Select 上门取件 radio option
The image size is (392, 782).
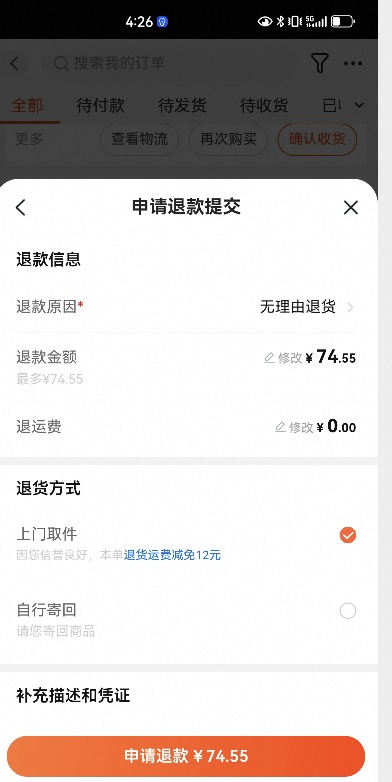click(348, 535)
